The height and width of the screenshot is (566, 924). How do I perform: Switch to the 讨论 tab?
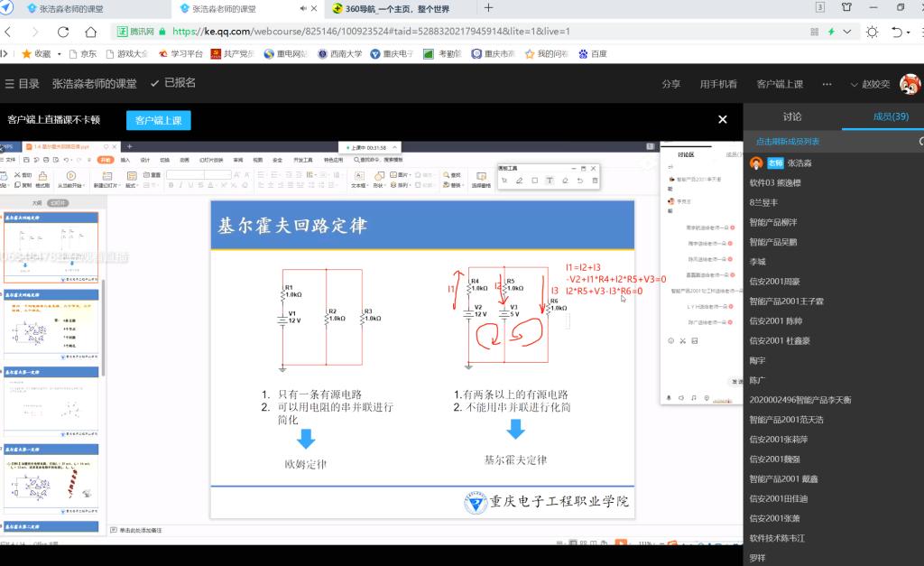click(791, 116)
